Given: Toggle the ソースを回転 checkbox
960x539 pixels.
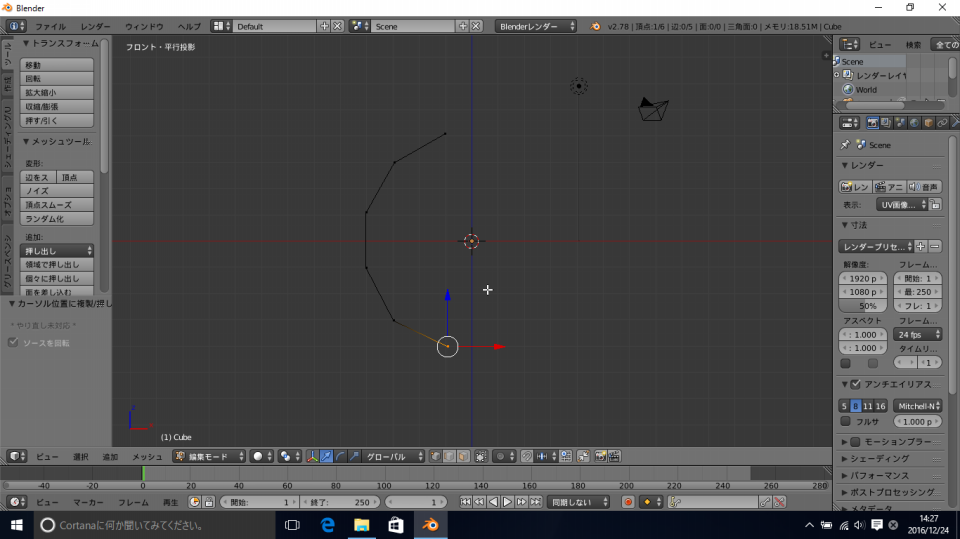Looking at the screenshot, I should click(x=13, y=343).
